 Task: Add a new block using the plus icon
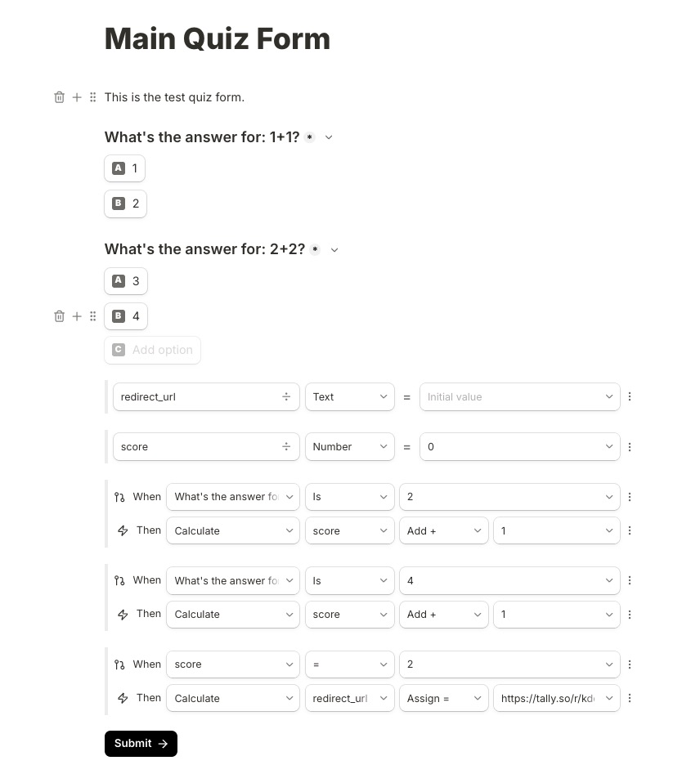[77, 96]
